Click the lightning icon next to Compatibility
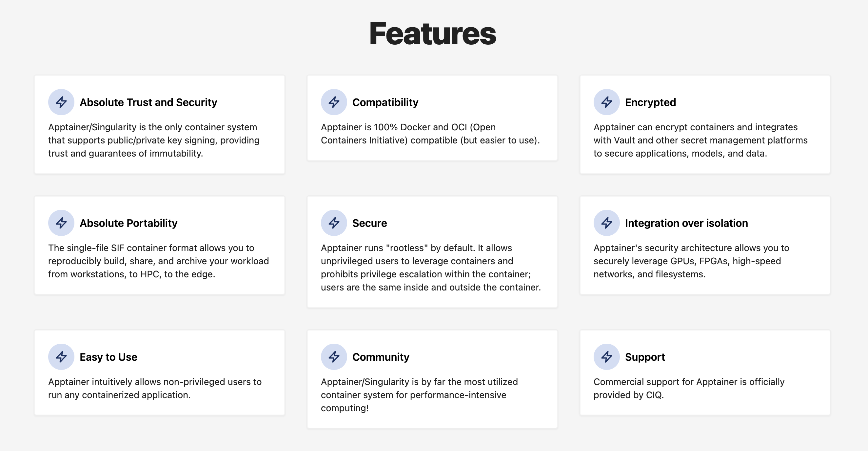The width and height of the screenshot is (868, 451). (334, 102)
